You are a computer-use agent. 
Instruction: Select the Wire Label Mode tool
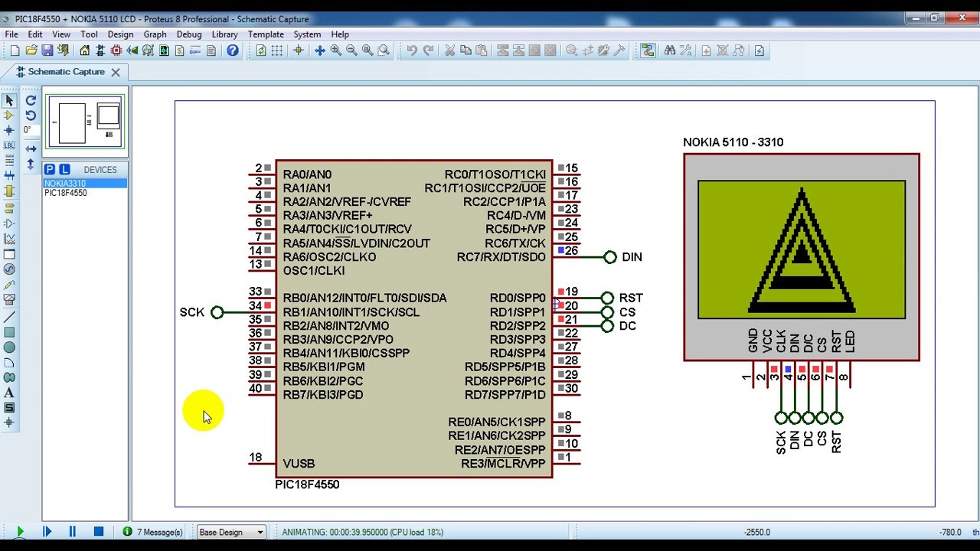(x=9, y=145)
